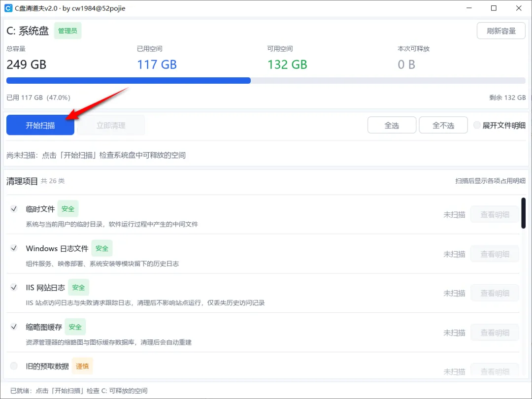Deselect all items with 全不选
Viewport: 532px width, 399px height.
tap(443, 125)
